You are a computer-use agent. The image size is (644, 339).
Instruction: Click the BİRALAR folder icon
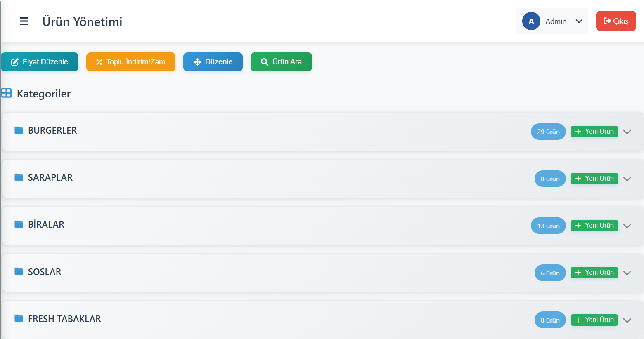[19, 224]
